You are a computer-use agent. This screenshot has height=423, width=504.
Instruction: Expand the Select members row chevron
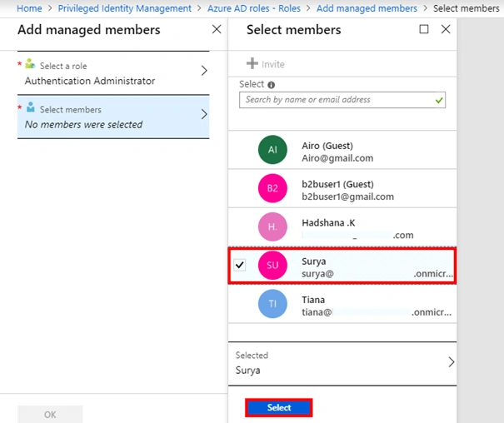click(x=204, y=114)
